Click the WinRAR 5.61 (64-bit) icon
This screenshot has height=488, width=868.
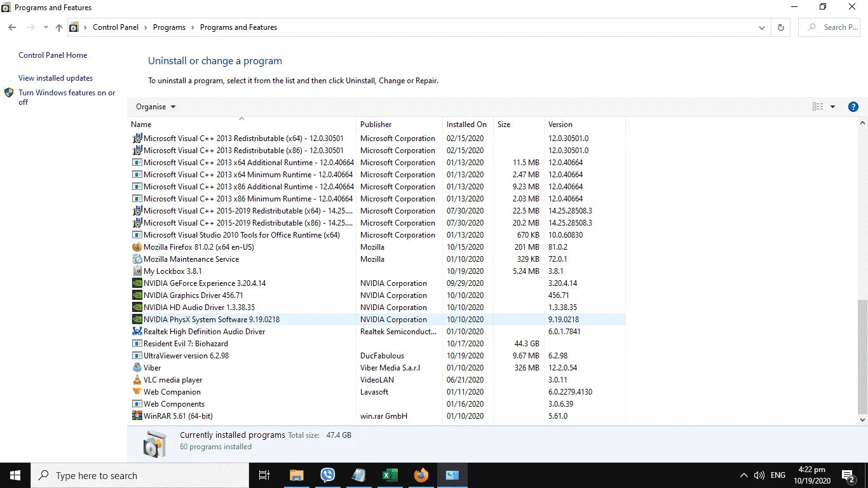coord(137,416)
